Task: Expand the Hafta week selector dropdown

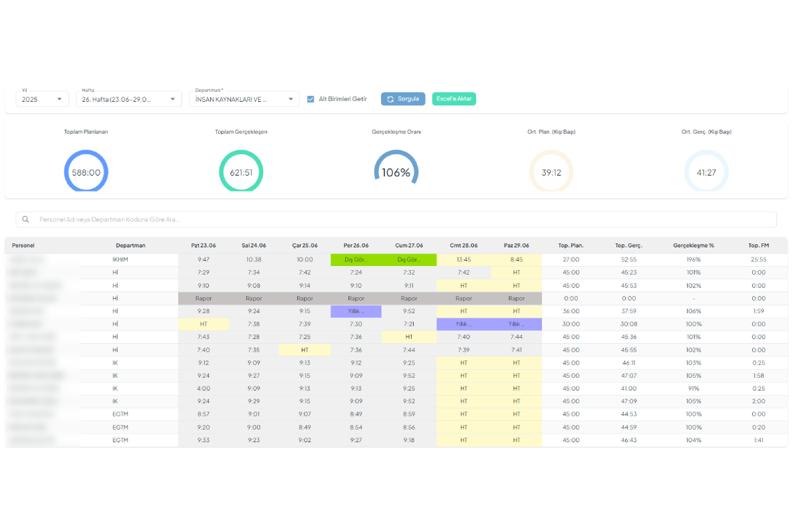Action: click(x=128, y=99)
